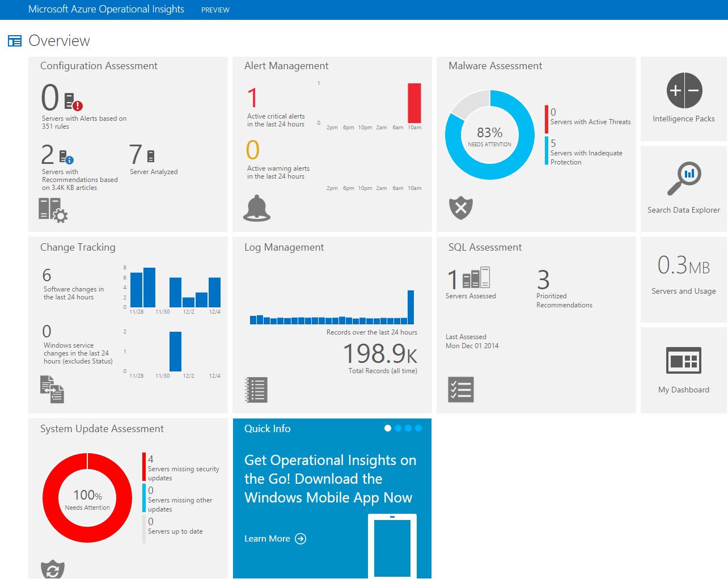Viewport: 728px width, 579px height.
Task: Select the second Quick Info carousel dot
Action: [398, 428]
